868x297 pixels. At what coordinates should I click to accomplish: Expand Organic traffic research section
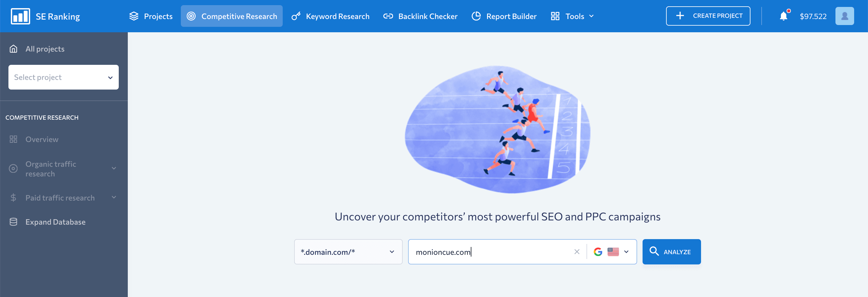[x=114, y=168]
